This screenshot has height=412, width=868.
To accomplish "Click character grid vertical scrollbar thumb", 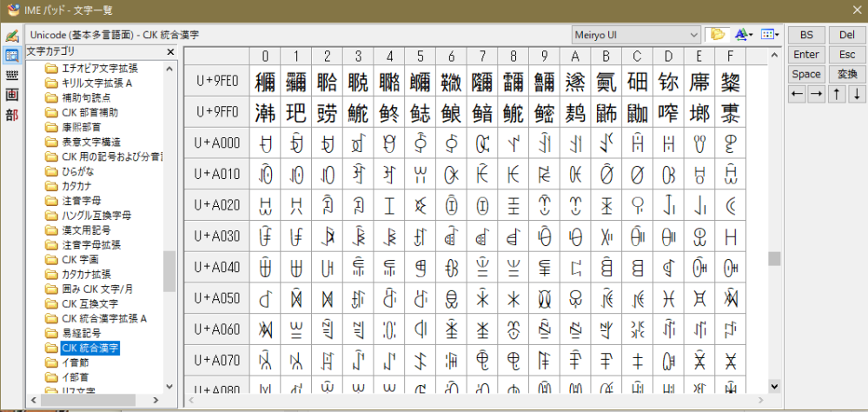I will 774,259.
